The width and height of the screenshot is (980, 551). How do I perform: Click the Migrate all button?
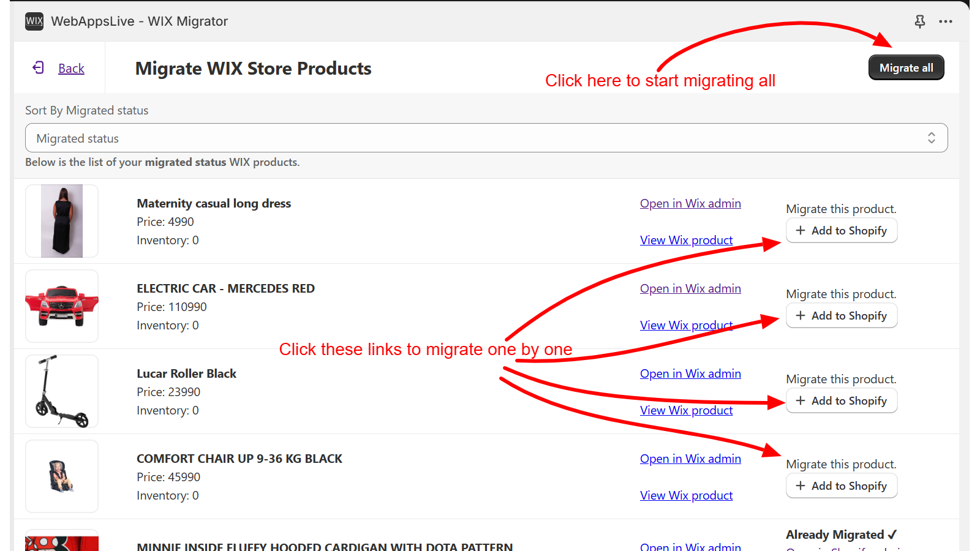(906, 67)
